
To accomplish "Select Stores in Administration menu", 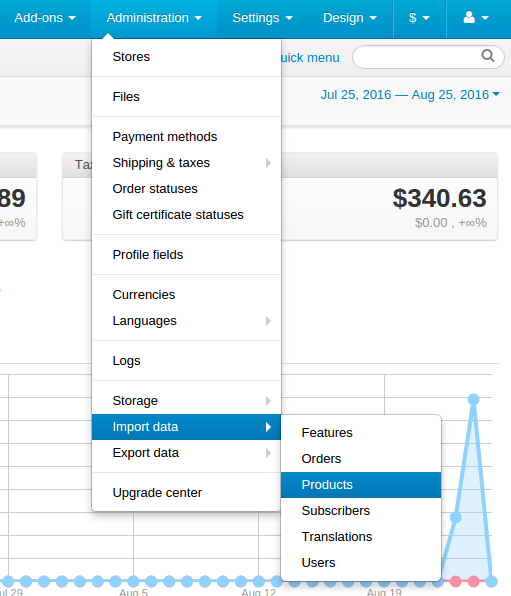I will [x=186, y=57].
